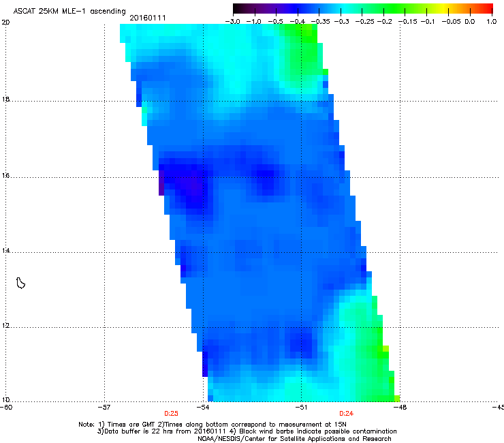The height and width of the screenshot is (443, 504).
Task: Click the longitude -48 axis label
Action: pyautogui.click(x=400, y=408)
